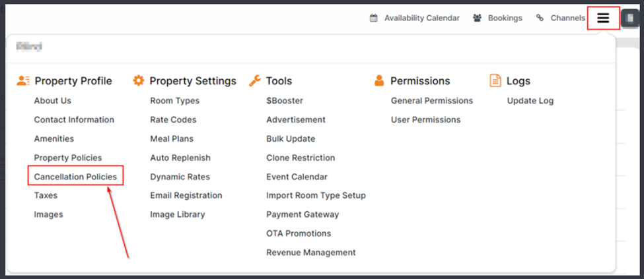Open OTA Promotions
Image resolution: width=644 pixels, height=279 pixels.
(299, 233)
